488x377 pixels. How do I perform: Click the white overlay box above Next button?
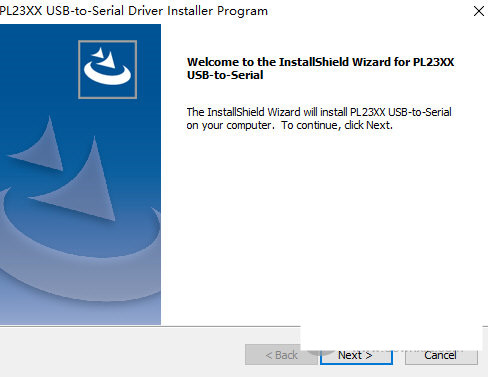pyautogui.click(x=391, y=336)
